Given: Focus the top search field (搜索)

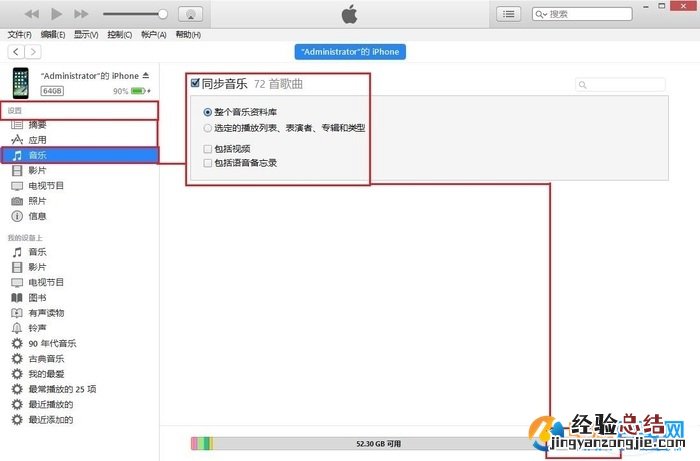Looking at the screenshot, I should click(582, 14).
